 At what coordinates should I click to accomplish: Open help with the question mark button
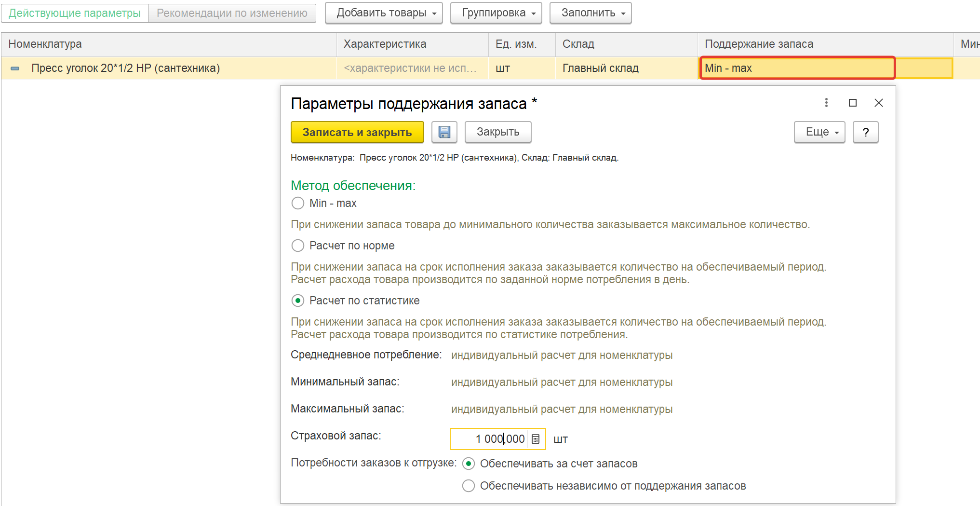[865, 132]
